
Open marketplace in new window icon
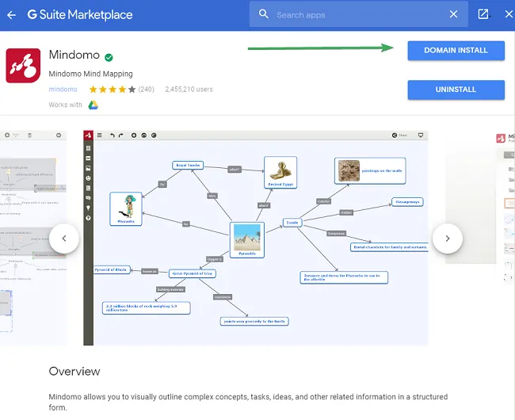483,14
